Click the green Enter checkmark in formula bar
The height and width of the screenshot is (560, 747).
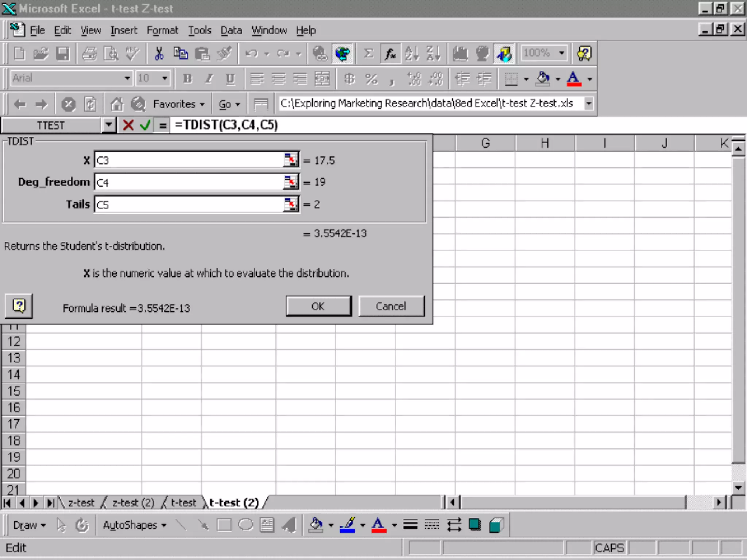coord(145,125)
